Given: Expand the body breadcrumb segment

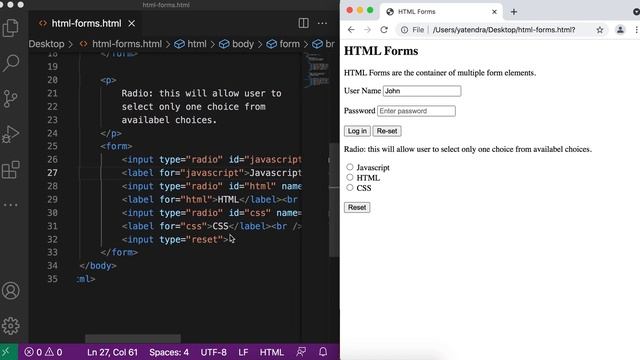Looking at the screenshot, I should [237, 44].
